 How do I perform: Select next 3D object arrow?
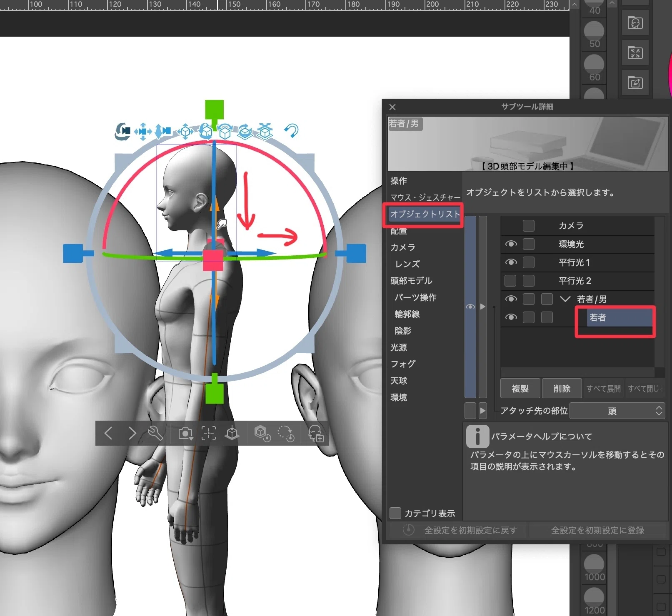point(132,433)
